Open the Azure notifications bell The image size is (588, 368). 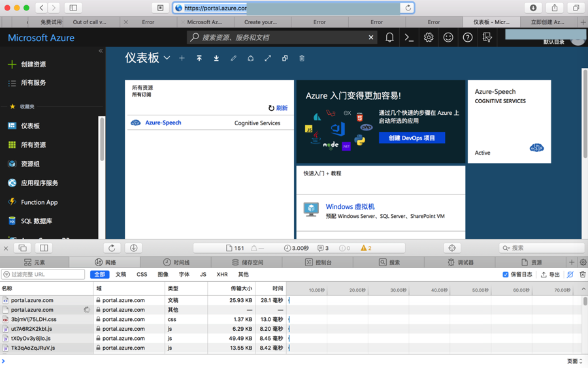point(389,37)
